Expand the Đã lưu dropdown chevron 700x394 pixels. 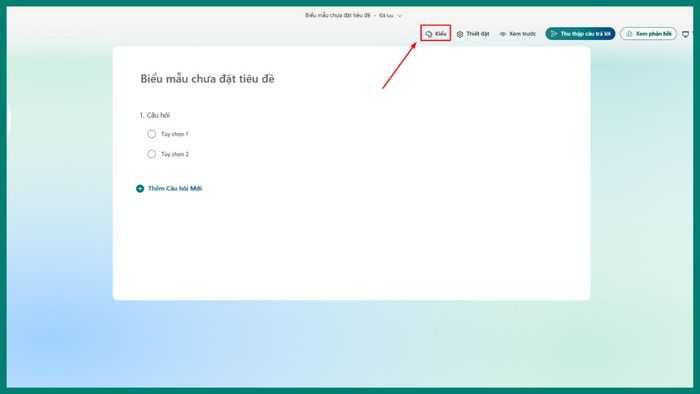[x=400, y=16]
